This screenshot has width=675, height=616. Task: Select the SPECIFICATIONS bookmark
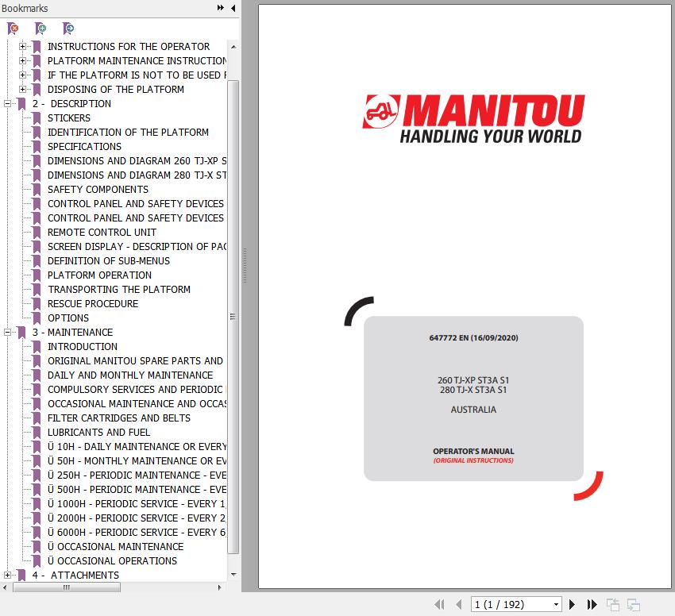(84, 146)
